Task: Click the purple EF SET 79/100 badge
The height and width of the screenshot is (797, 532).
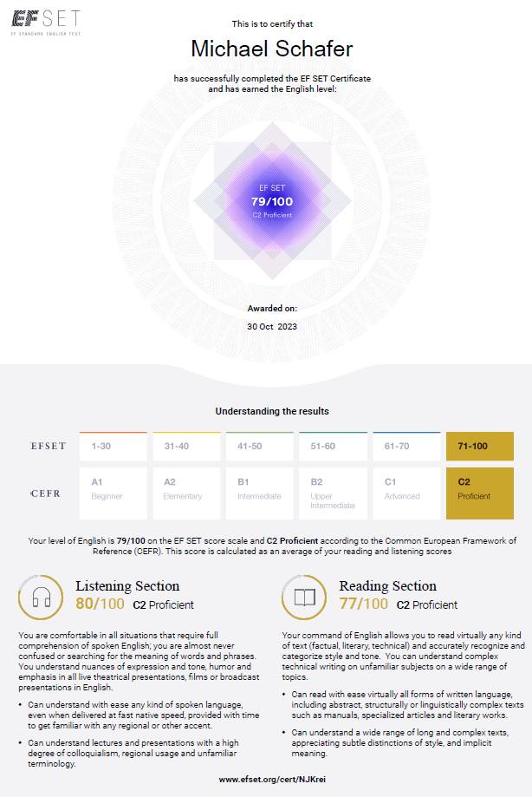Action: [x=273, y=201]
